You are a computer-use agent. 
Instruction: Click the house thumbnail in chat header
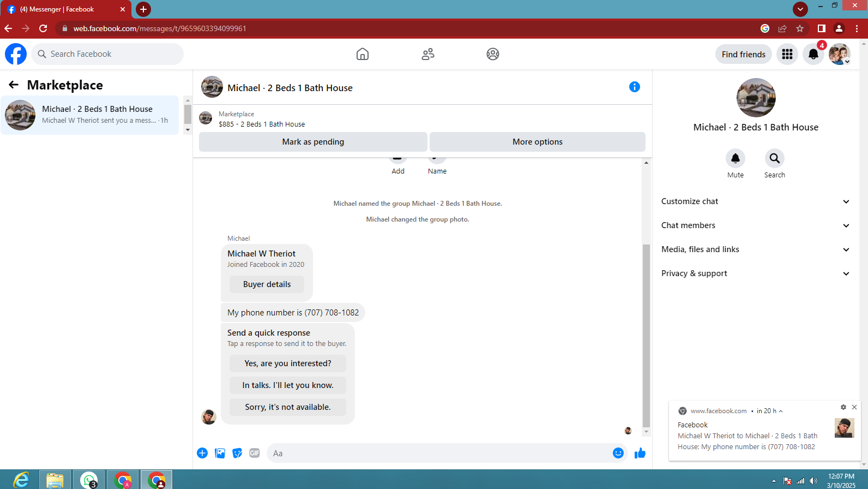pos(212,87)
